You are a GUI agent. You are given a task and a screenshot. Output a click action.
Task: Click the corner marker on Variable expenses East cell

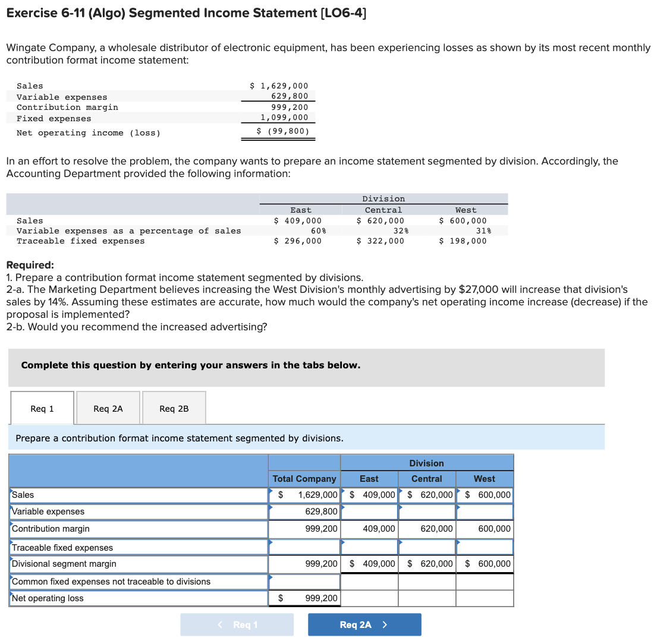(343, 507)
